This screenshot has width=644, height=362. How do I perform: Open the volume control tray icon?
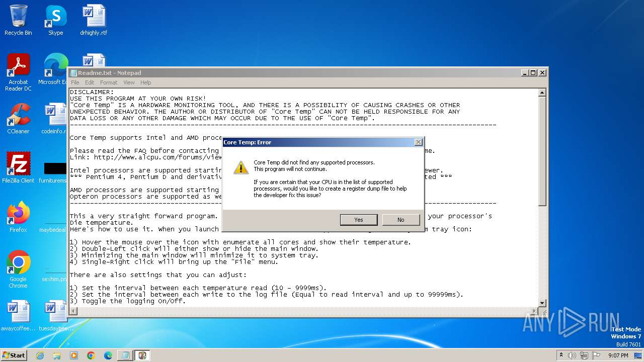(x=572, y=355)
